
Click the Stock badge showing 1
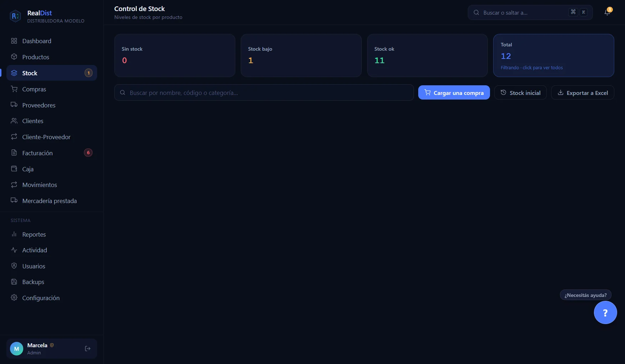(x=89, y=73)
